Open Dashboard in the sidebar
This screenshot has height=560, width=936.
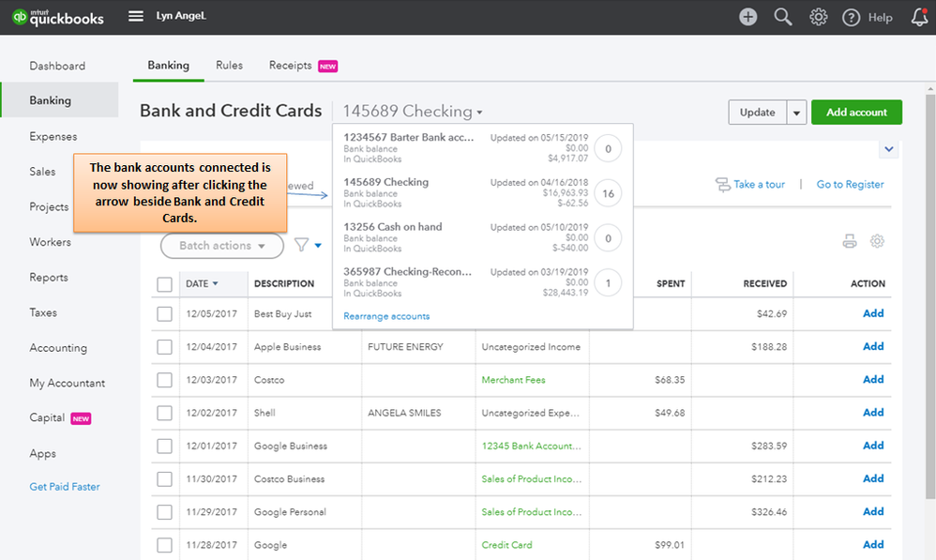57,66
